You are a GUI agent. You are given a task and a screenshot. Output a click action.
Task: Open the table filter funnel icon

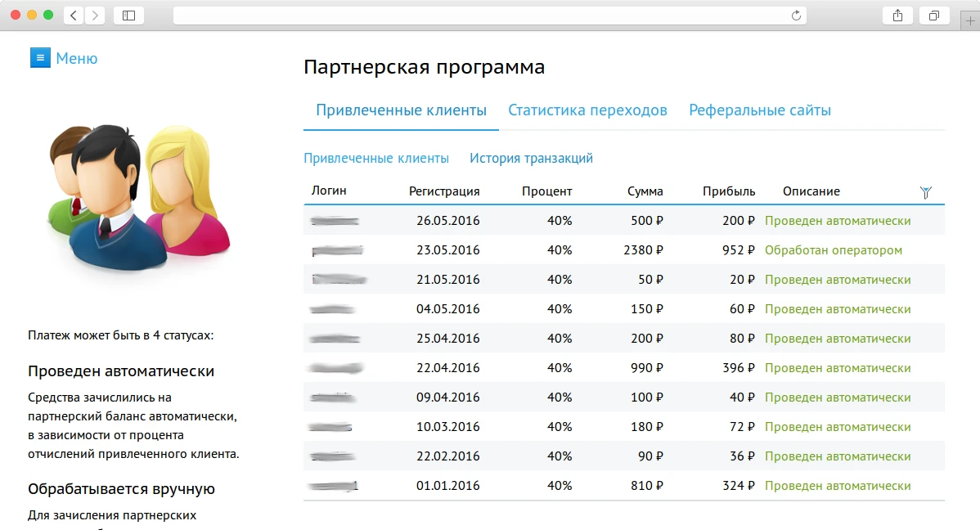coord(925,191)
